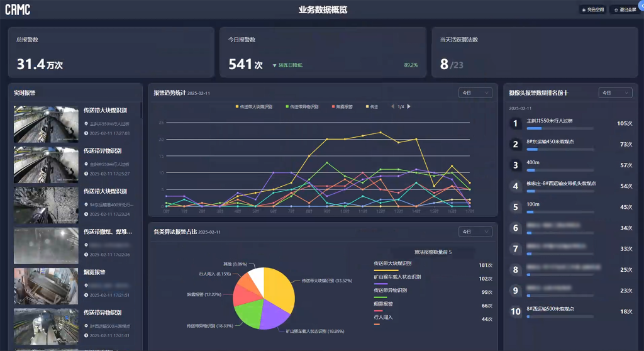Image resolution: width=644 pixels, height=351 pixels.
Task: Click rank badge number 1 in camera ranking
Action: [x=515, y=123]
